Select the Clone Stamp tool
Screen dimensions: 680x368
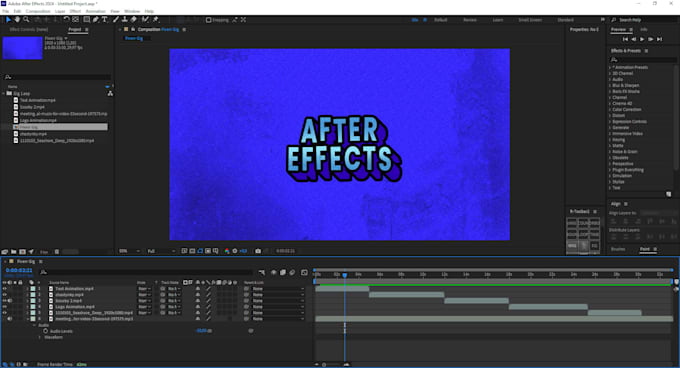pyautogui.click(x=124, y=20)
